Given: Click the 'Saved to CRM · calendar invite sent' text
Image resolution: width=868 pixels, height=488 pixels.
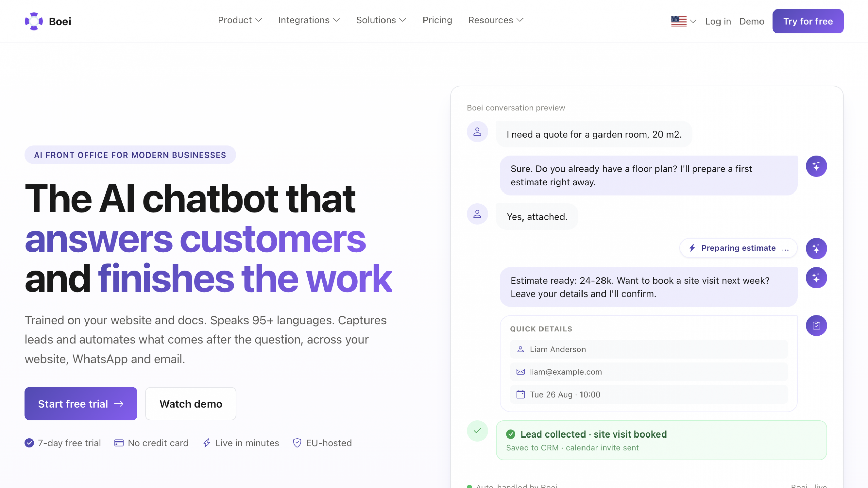Looking at the screenshot, I should tap(572, 448).
